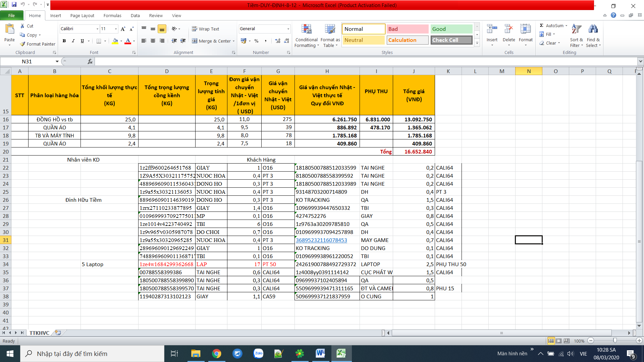Expand the cell styles gallery

[477, 43]
